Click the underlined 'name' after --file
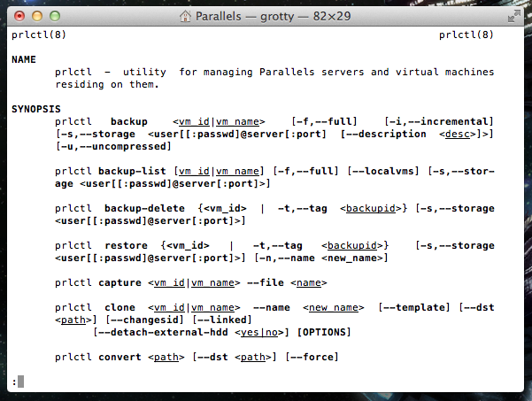The image size is (532, 401). [308, 283]
